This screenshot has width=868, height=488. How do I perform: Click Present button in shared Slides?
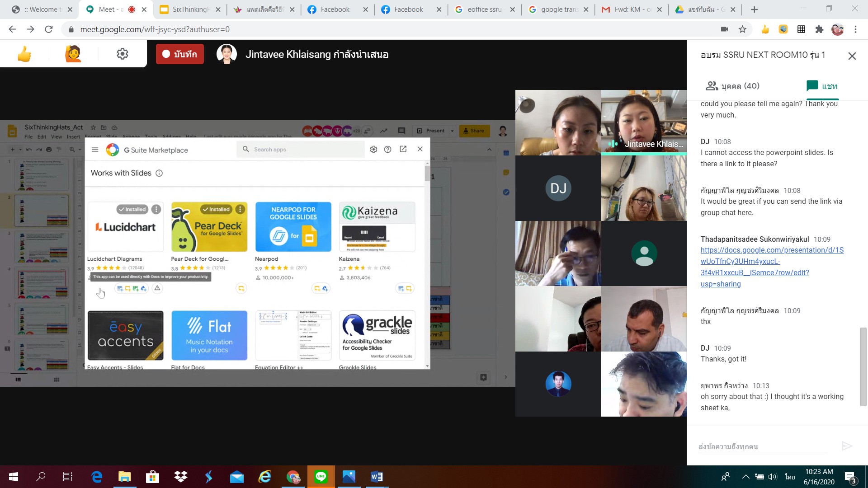click(431, 131)
